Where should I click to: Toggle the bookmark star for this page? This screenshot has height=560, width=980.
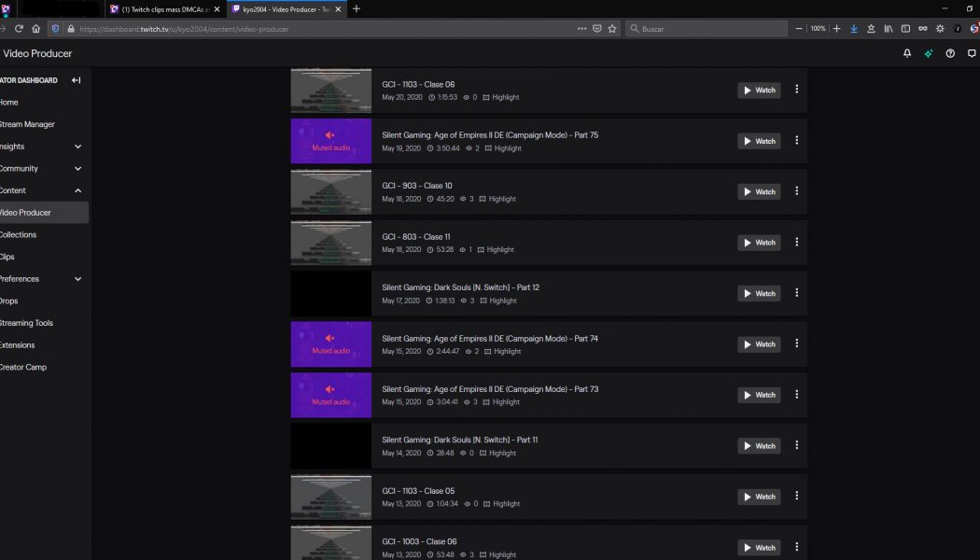612,29
